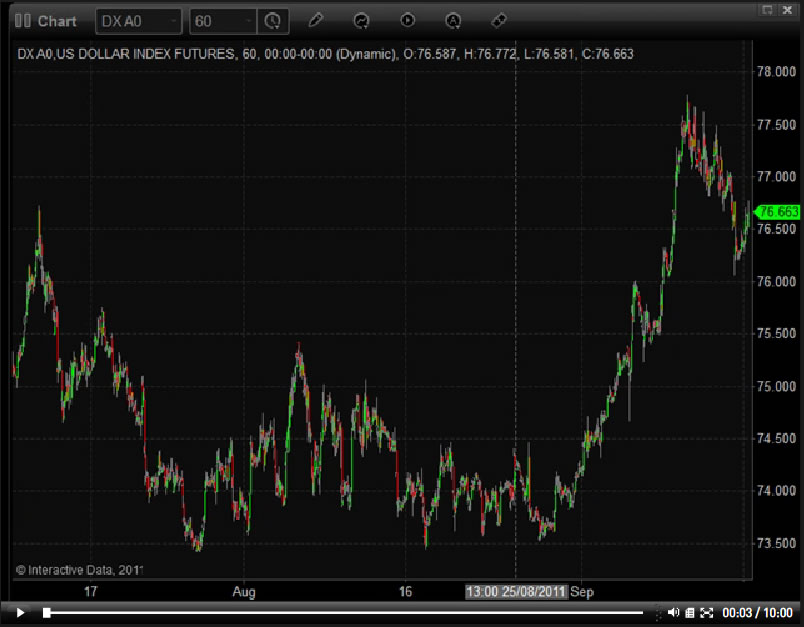The image size is (804, 627).
Task: Click the 13:00 25/08/2011 date marker
Action: (516, 591)
